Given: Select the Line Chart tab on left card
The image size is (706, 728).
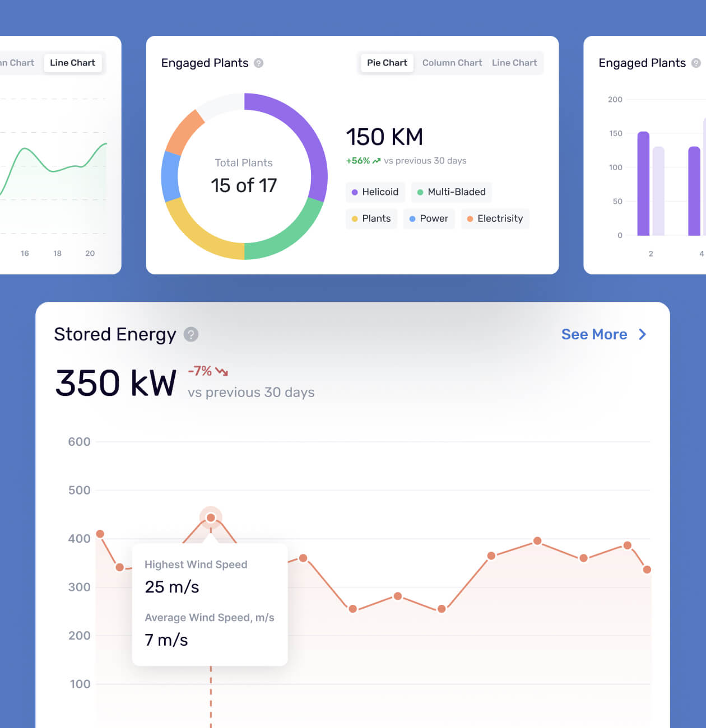Looking at the screenshot, I should coord(73,63).
